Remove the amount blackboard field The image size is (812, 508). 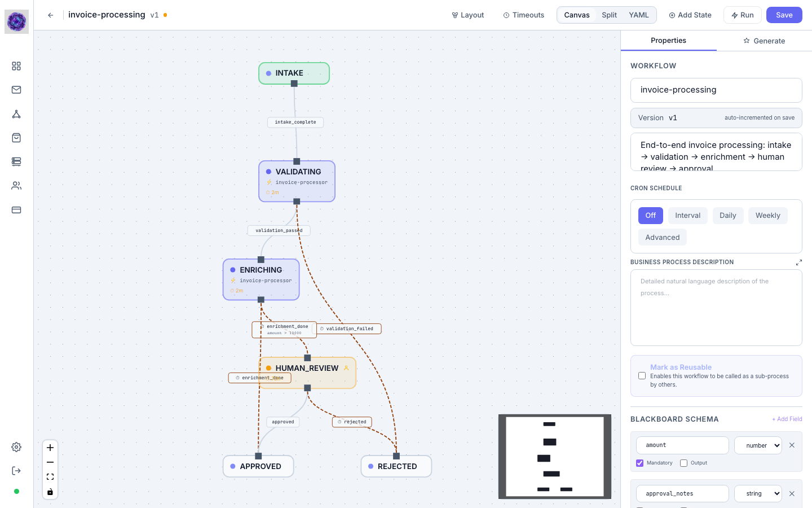pyautogui.click(x=792, y=445)
